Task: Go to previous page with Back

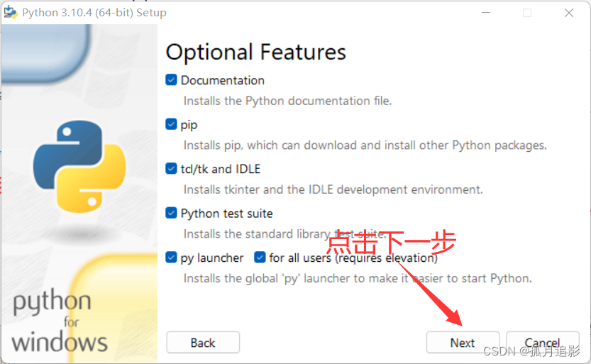Action: click(x=203, y=343)
